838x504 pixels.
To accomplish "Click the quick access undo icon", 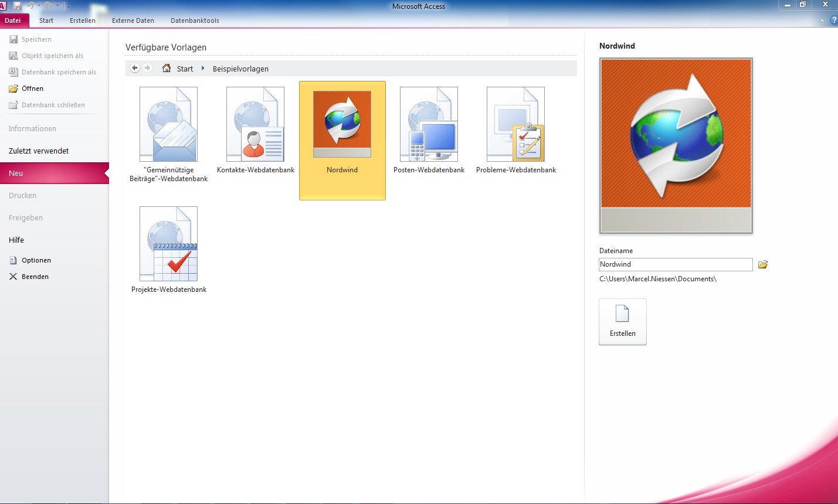I will (30, 6).
